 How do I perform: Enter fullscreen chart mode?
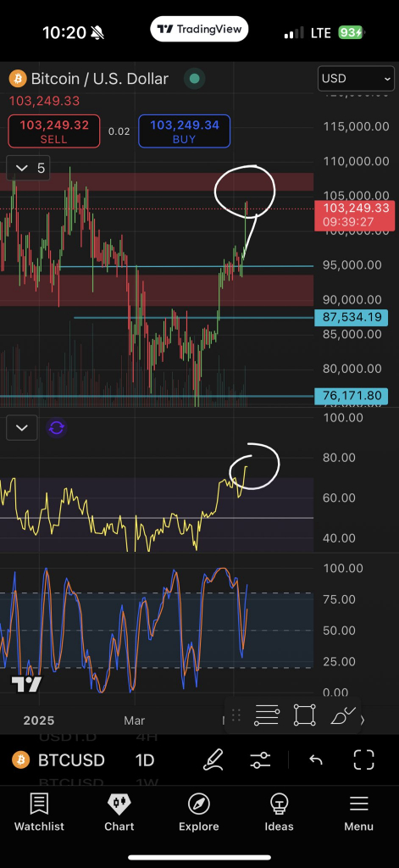pos(363,760)
